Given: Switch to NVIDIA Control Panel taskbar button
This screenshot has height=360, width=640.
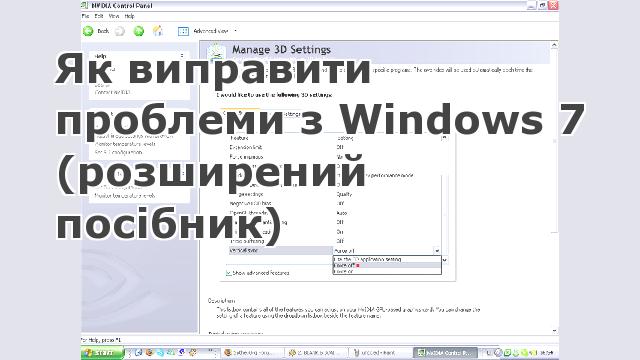Looking at the screenshot, I should [445, 353].
